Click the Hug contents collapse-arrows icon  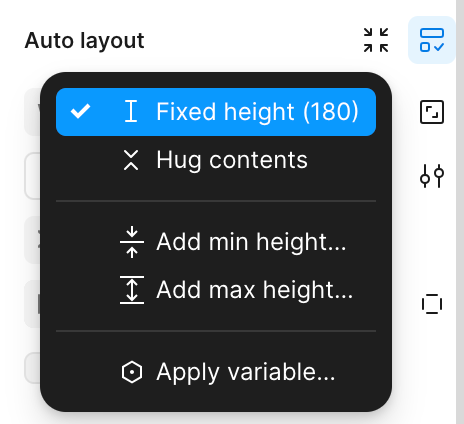pyautogui.click(x=131, y=160)
